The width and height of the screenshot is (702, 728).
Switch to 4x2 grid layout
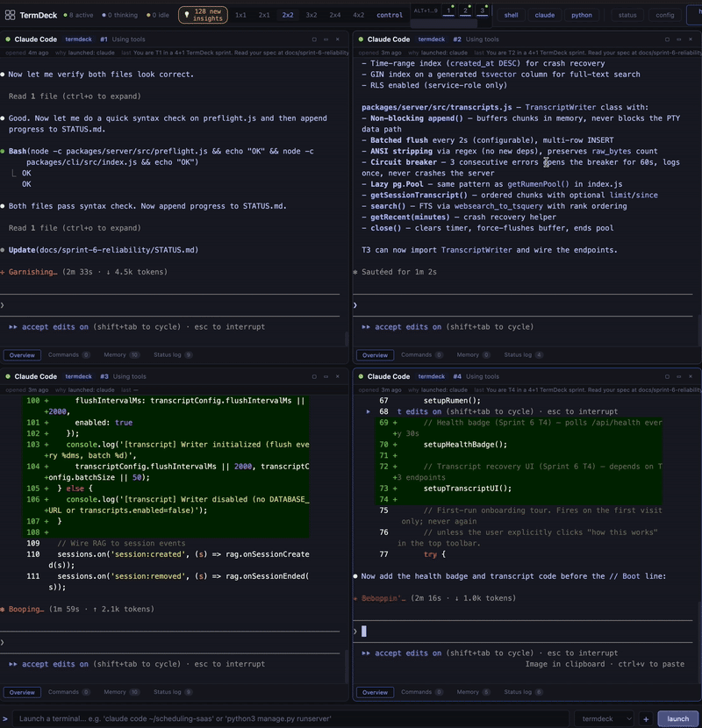(x=359, y=15)
